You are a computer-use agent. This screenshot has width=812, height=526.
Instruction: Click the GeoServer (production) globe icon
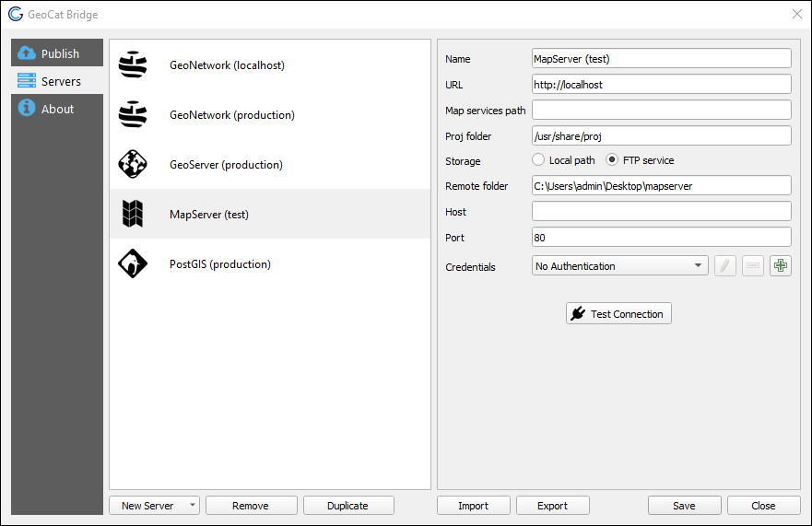pos(133,165)
